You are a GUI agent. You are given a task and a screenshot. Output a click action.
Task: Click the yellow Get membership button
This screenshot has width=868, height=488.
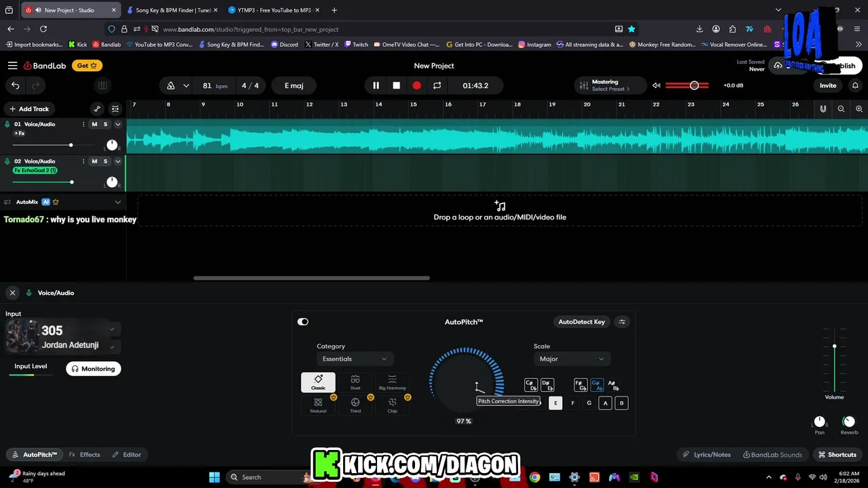(87, 66)
